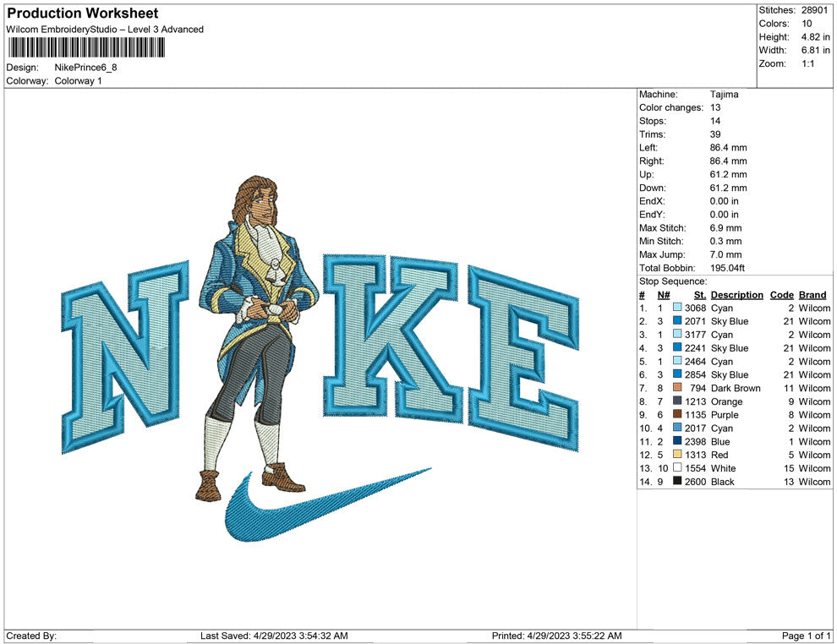The width and height of the screenshot is (837, 644).
Task: Click the Black 2600 color swatch
Action: [677, 482]
